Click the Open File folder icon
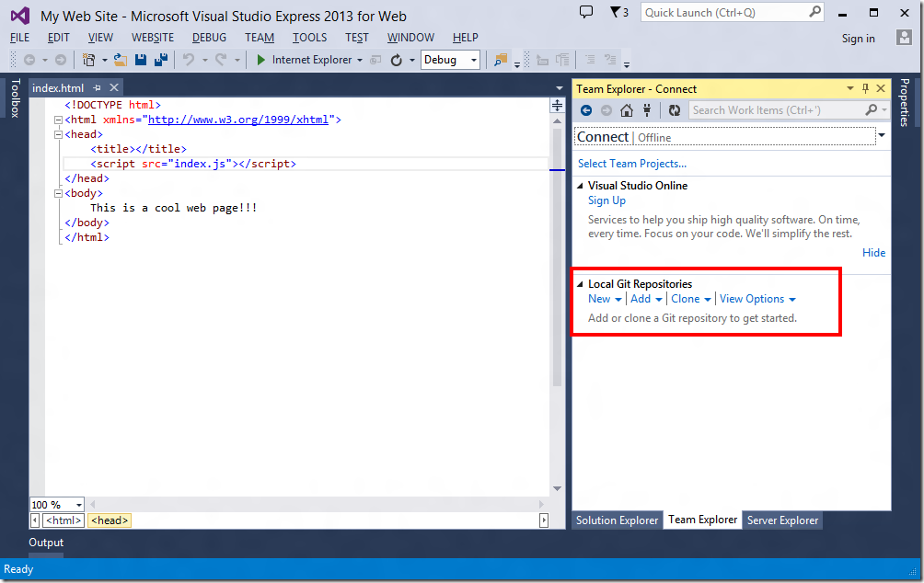 [x=121, y=60]
